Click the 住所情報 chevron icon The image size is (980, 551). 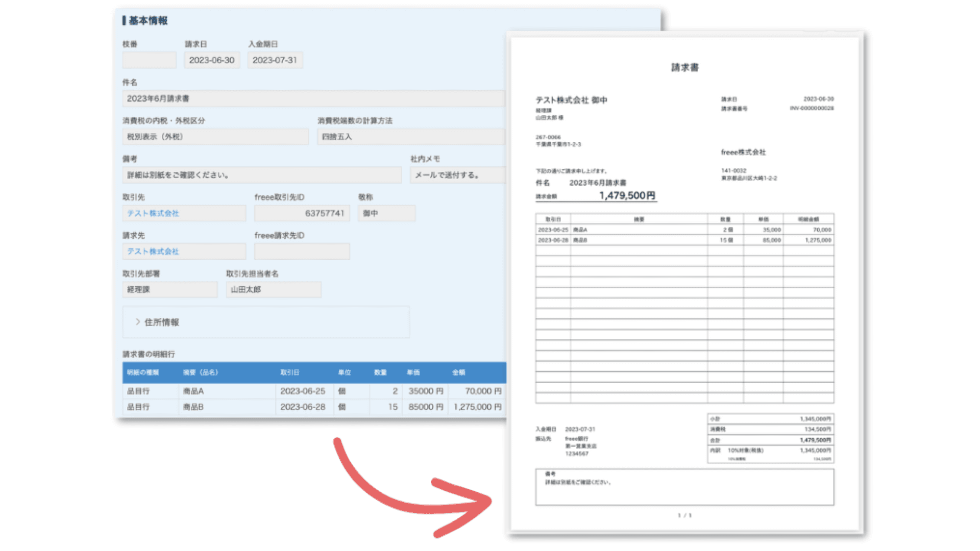click(137, 322)
